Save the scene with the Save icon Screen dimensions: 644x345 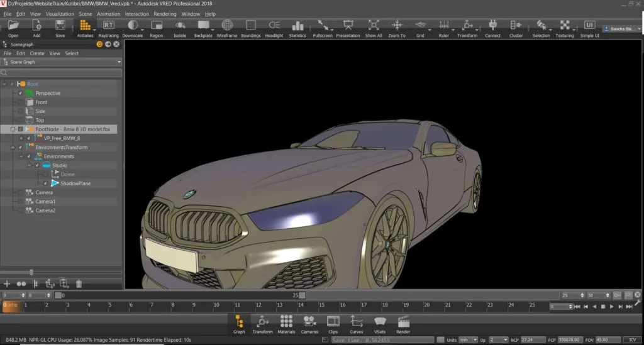(x=60, y=25)
